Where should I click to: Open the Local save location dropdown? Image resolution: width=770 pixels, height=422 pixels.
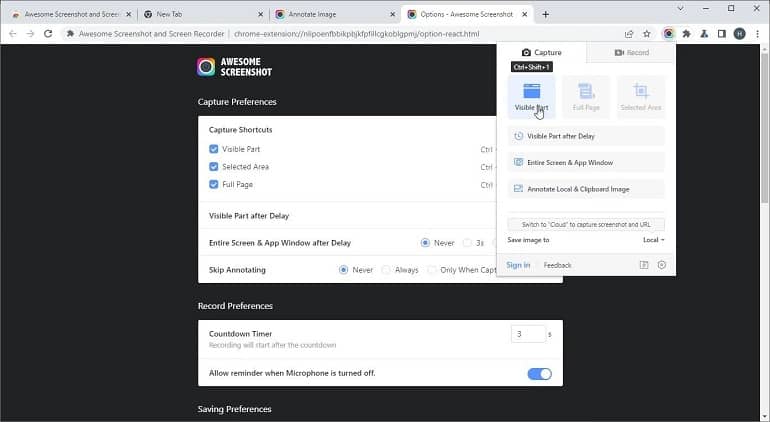(x=654, y=240)
